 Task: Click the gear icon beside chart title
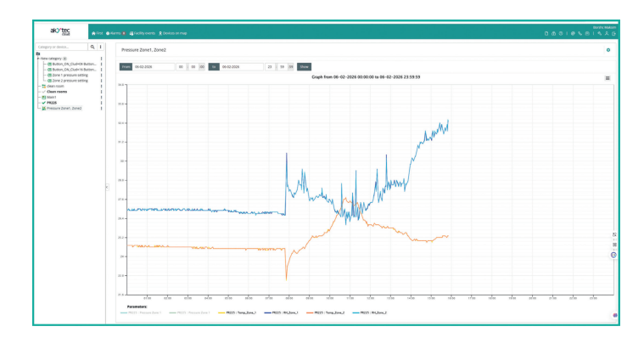[x=608, y=50]
